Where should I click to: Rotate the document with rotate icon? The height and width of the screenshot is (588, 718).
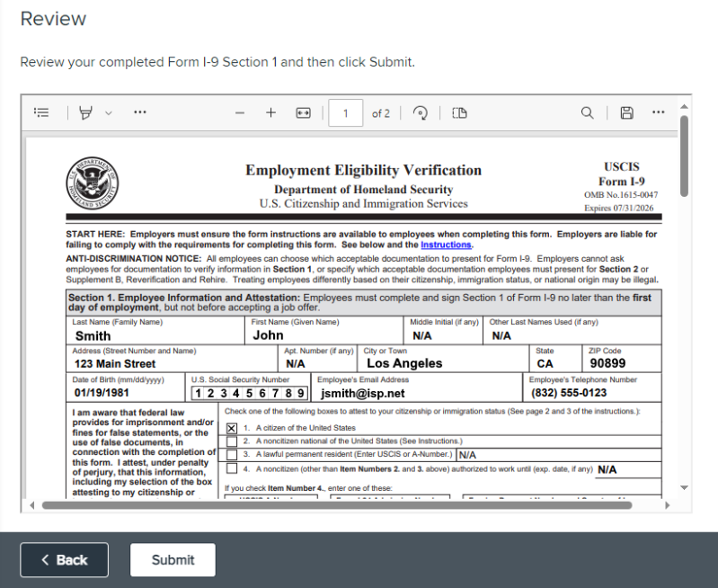click(x=421, y=112)
